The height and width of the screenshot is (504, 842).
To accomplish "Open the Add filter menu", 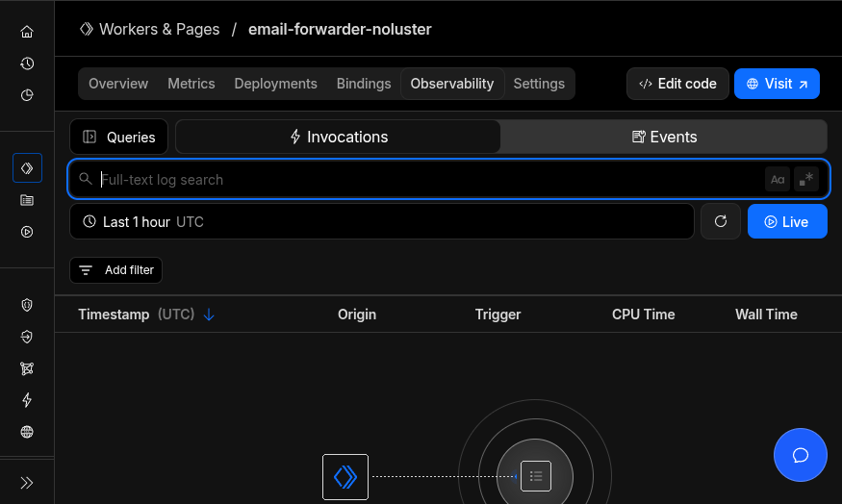I will tap(116, 270).
